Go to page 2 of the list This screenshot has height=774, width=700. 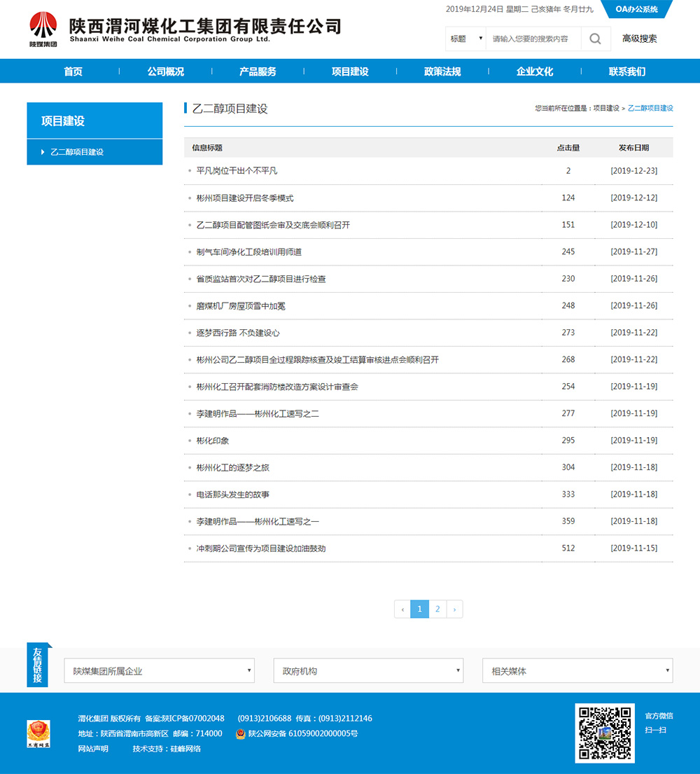pyautogui.click(x=437, y=609)
